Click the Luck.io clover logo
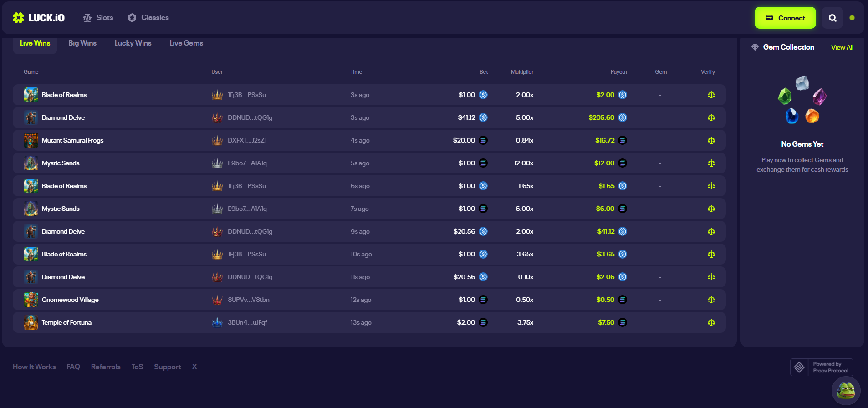The image size is (868, 408). click(x=19, y=18)
